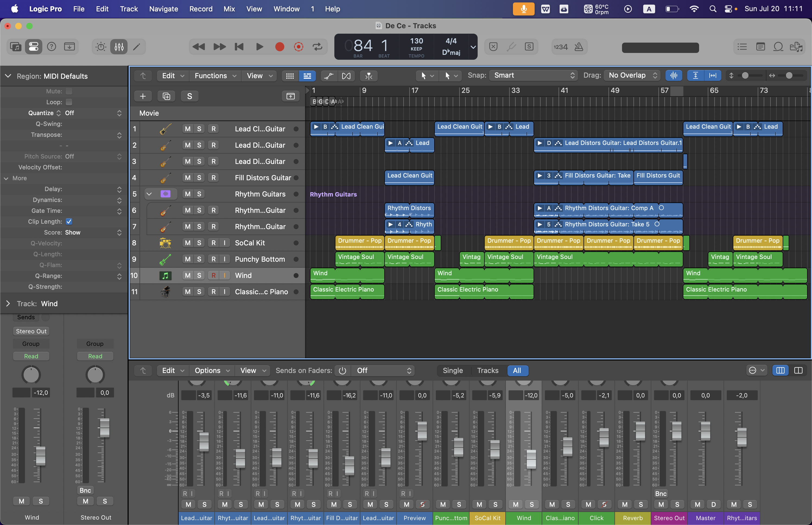The height and width of the screenshot is (525, 812).
Task: Open the Record menu
Action: 201,9
